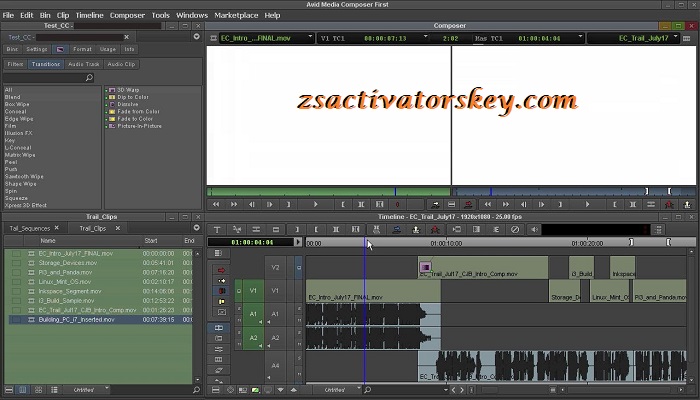Select Frame view icon at bin bottom

tap(38, 390)
